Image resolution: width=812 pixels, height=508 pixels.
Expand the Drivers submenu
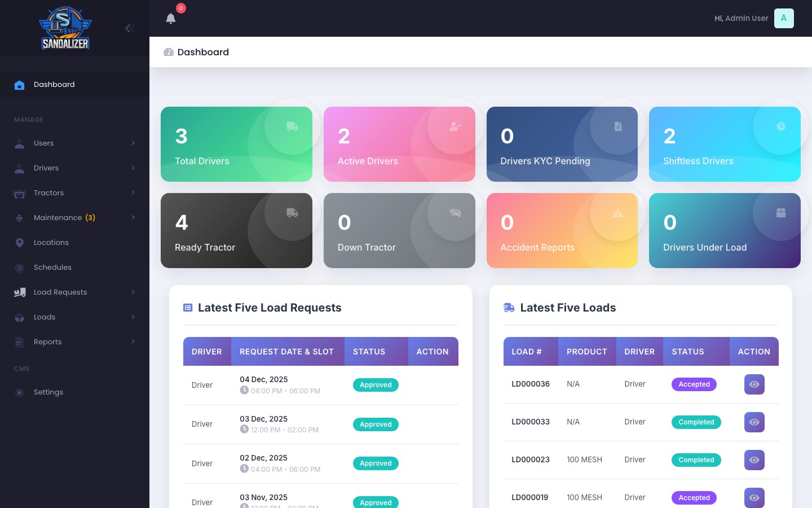point(74,168)
